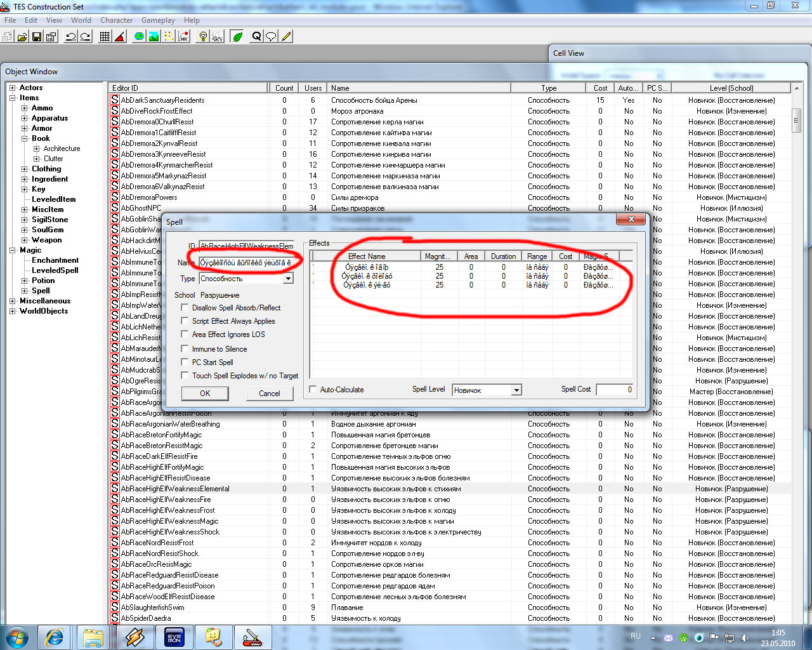812x650 pixels.
Task: Open the Gameplay menu
Action: tap(158, 20)
